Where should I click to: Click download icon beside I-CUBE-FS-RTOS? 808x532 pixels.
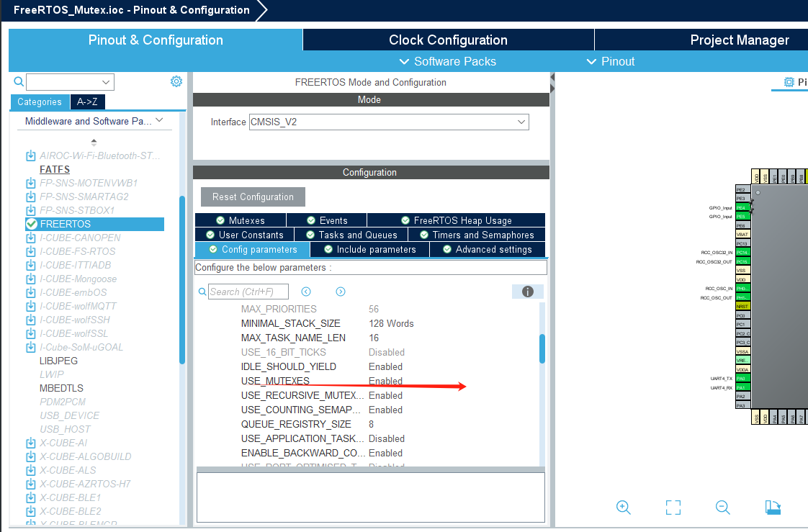pyautogui.click(x=31, y=251)
